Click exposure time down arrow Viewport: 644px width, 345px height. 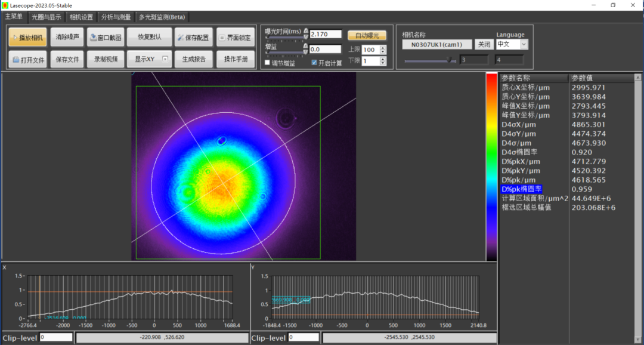pyautogui.click(x=306, y=36)
